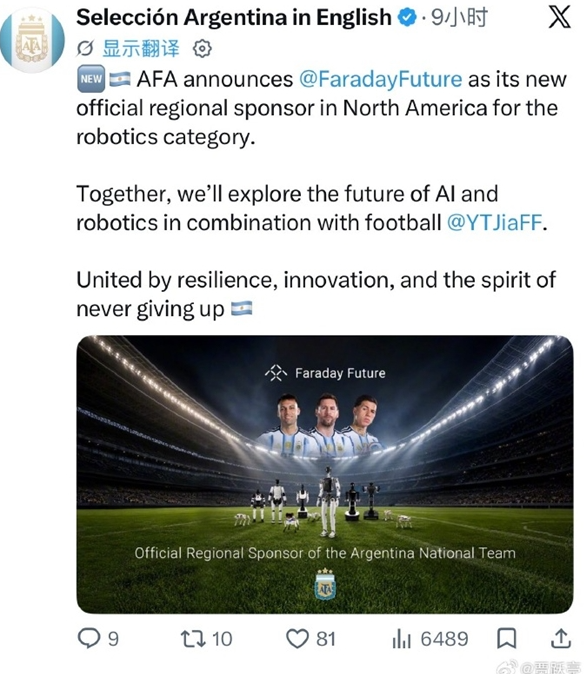Tap the repost arrows icon
The width and height of the screenshot is (584, 674).
pos(193,639)
